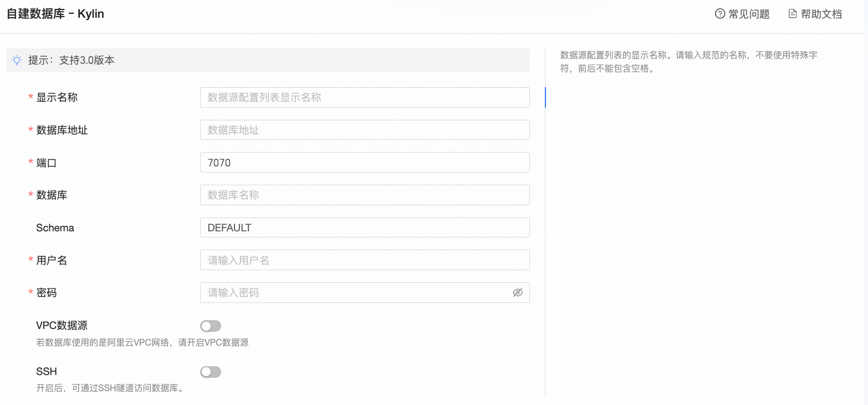The image size is (868, 405).
Task: Click the 阿里云VPC网络 hint text
Action: [142, 342]
